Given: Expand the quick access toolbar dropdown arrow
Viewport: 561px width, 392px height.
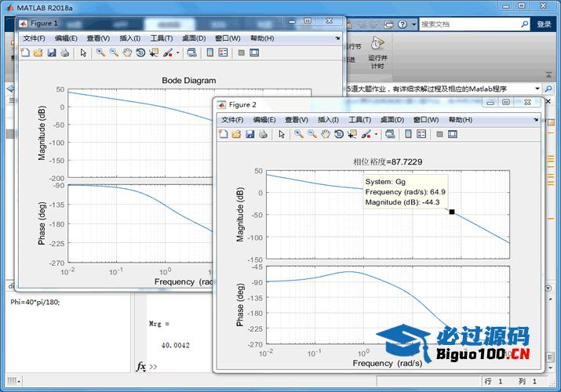Looking at the screenshot, I should click(414, 24).
